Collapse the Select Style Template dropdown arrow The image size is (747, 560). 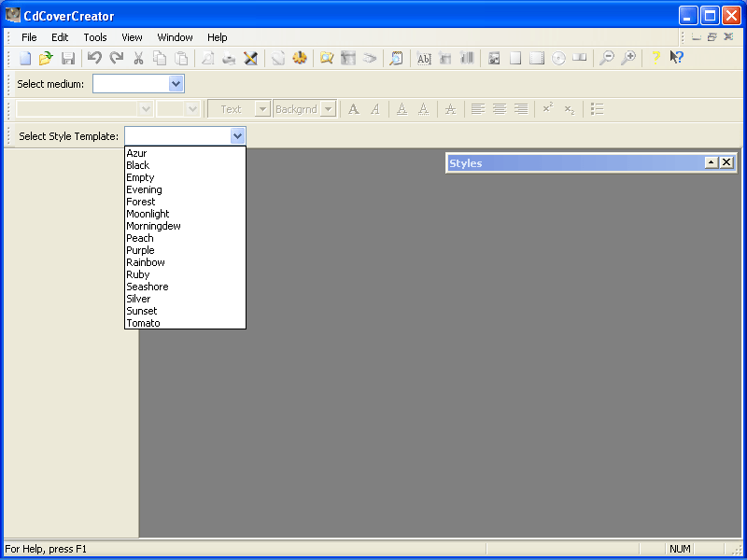point(237,136)
